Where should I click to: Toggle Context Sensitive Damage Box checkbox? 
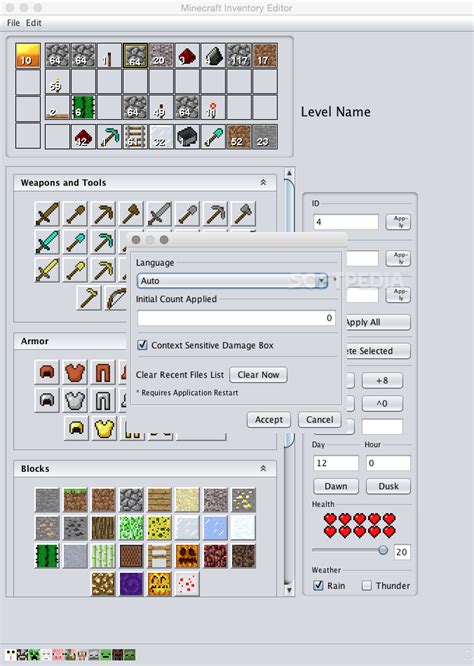tap(143, 345)
